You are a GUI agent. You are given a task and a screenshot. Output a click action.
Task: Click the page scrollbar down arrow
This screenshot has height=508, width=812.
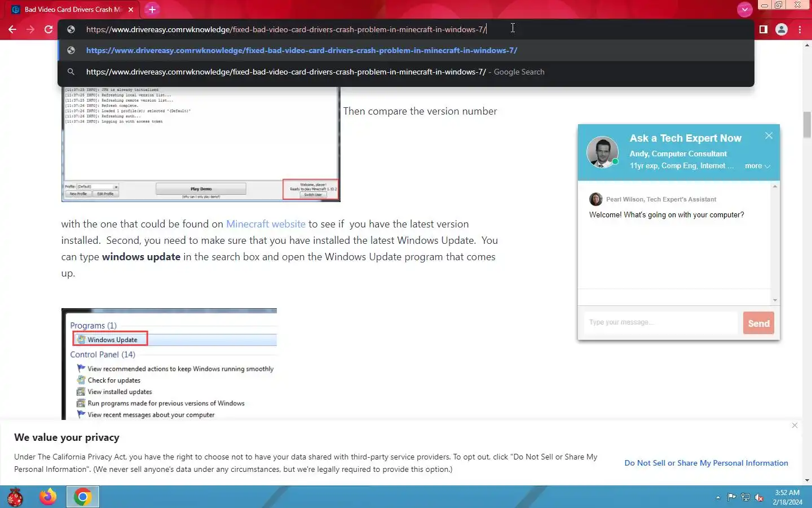(807, 480)
